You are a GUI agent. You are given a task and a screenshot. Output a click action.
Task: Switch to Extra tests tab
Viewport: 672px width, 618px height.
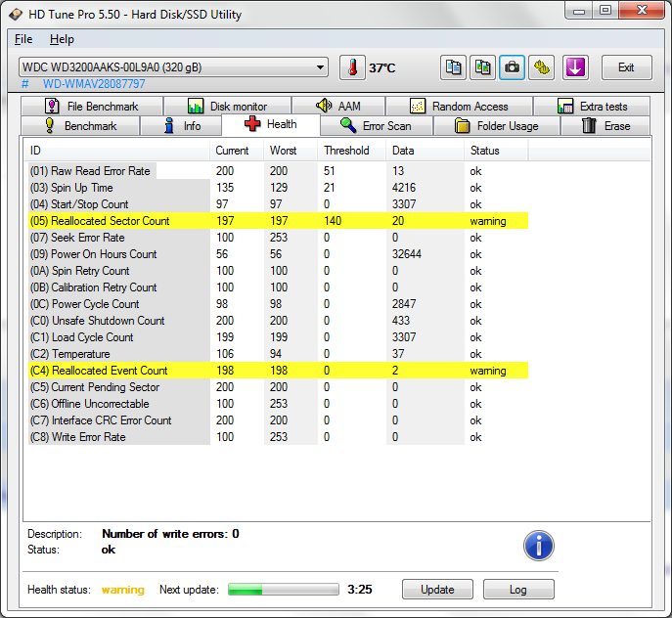click(592, 106)
